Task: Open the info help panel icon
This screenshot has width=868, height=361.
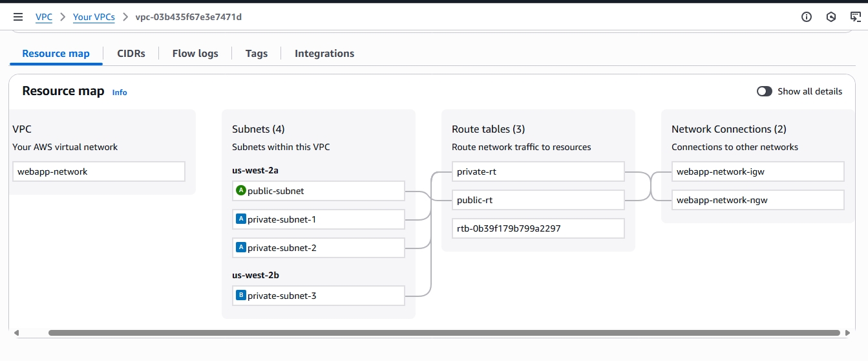Action: (x=807, y=17)
